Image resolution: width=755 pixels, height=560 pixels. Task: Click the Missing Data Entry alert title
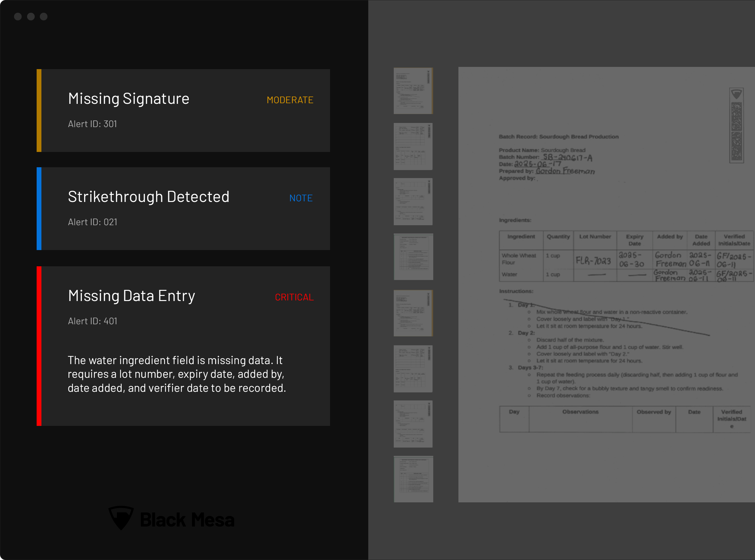(132, 296)
